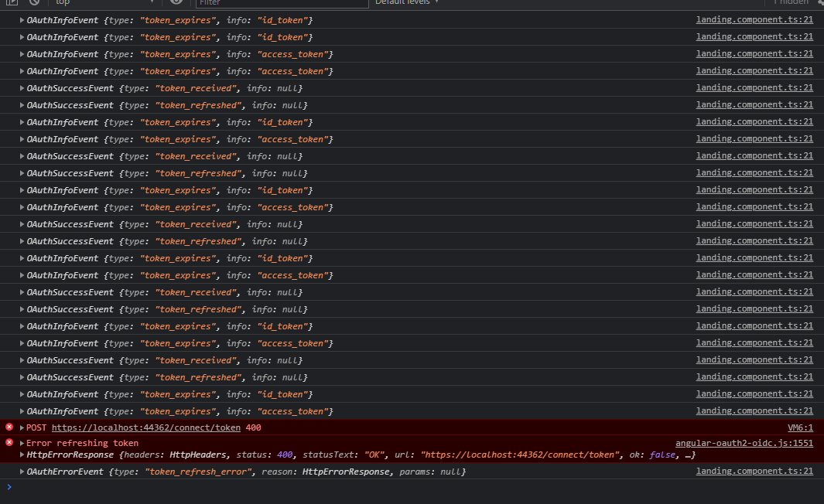Open the 'Default levels' log level dropdown

pyautogui.click(x=407, y=2)
